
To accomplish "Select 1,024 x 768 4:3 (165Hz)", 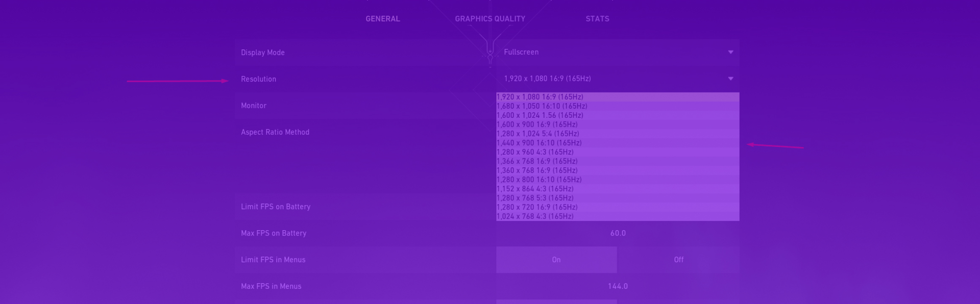I will [618, 216].
